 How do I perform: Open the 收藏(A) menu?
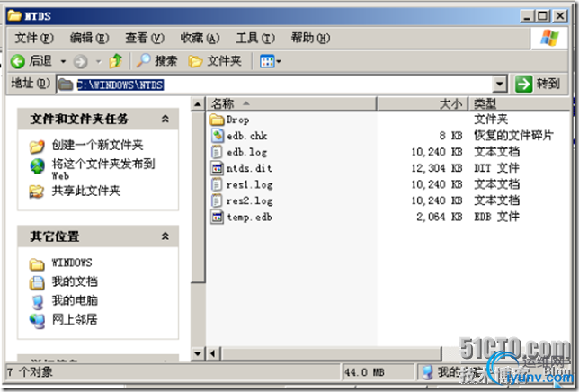click(x=200, y=38)
